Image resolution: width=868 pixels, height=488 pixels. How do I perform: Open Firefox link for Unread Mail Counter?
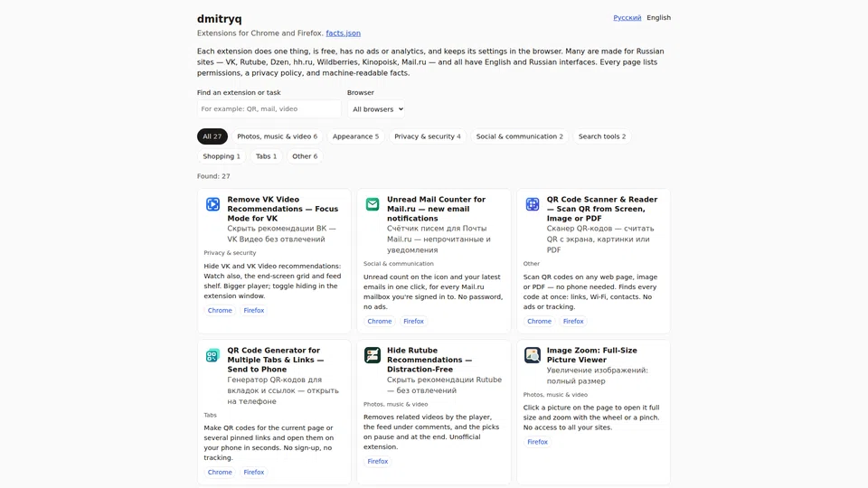point(413,321)
